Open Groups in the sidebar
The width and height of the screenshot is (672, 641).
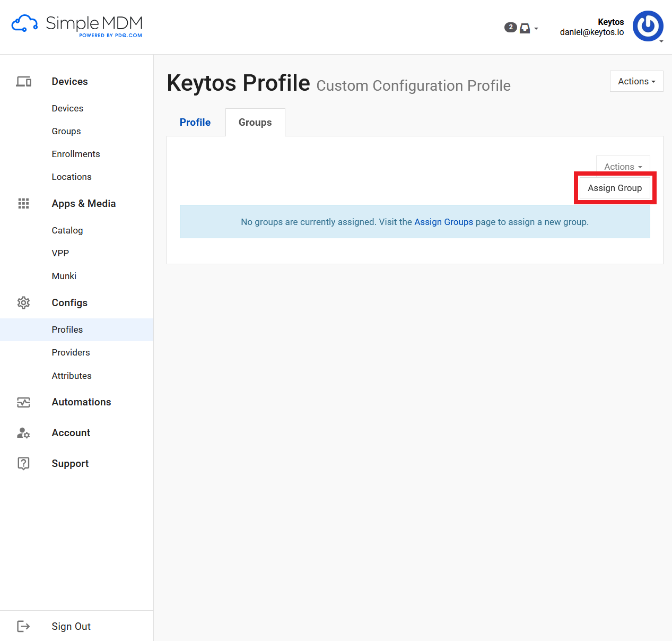66,131
